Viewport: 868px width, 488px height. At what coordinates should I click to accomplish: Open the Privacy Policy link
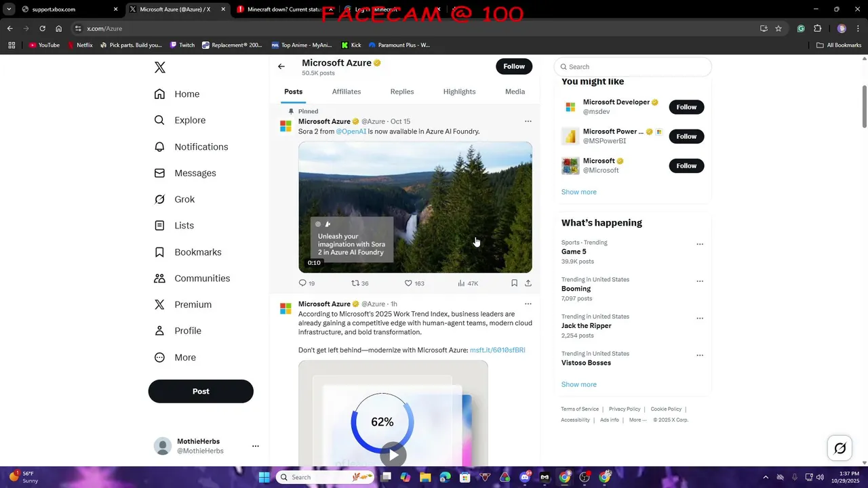coord(625,409)
